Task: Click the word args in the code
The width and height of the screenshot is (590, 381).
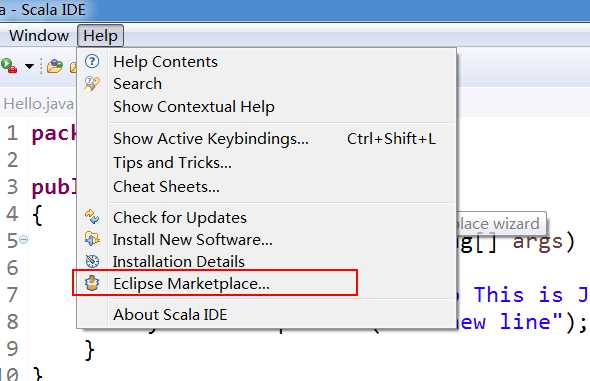Action: pos(537,242)
